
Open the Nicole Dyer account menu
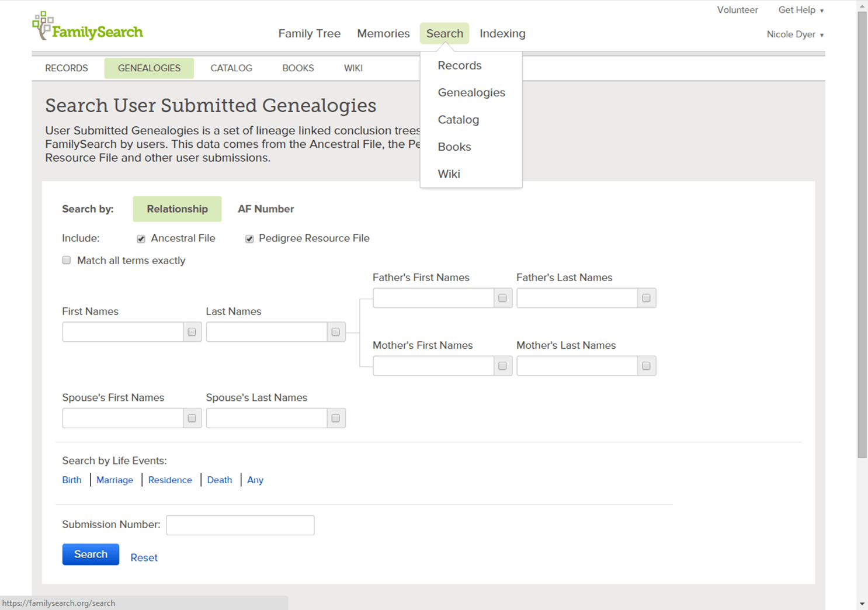(794, 34)
